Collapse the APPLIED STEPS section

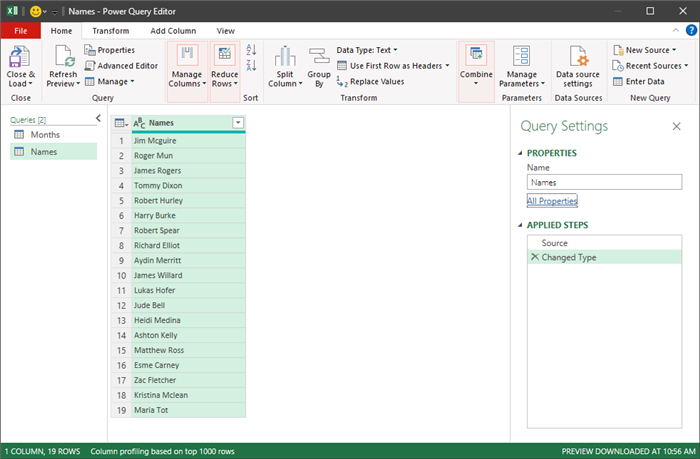[x=520, y=226]
